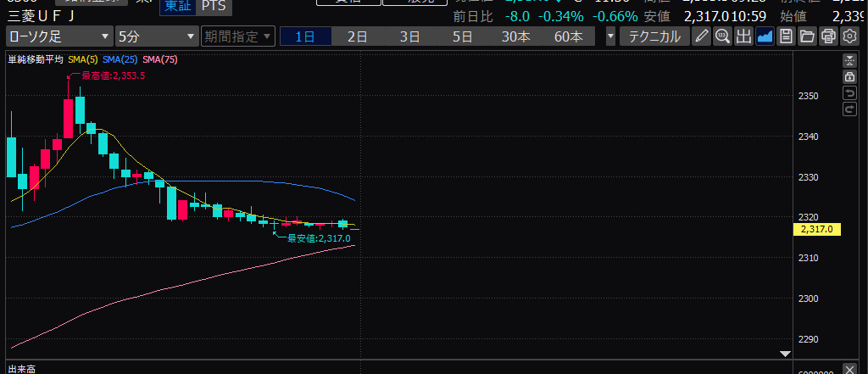
Task: Print the chart using printer icon
Action: (x=827, y=36)
